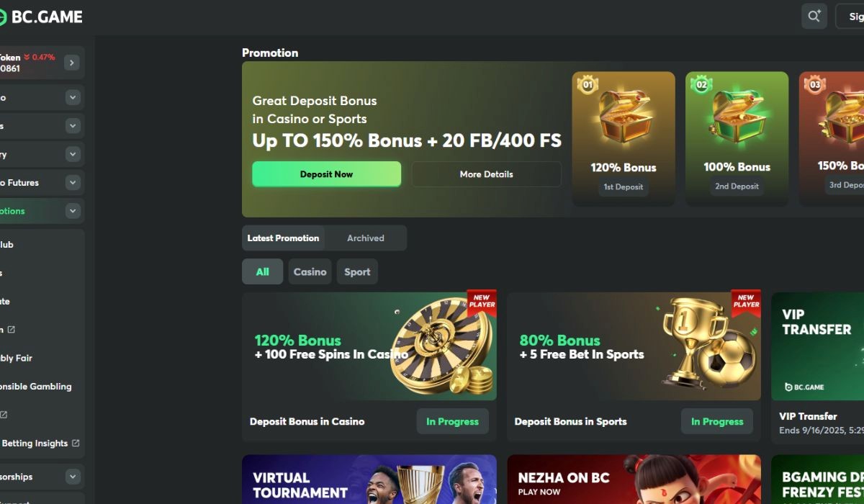Open the 120% Bonus 1st Deposit chest

pos(624,138)
